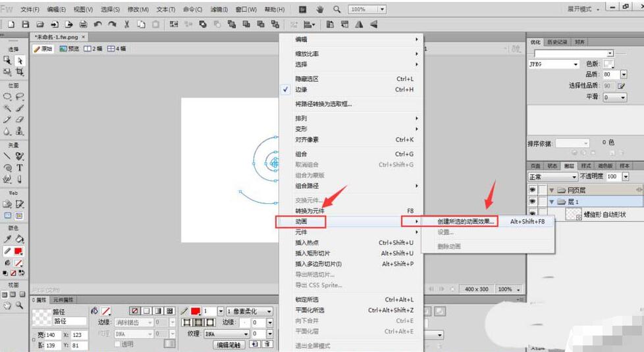Click the Flip Horizontal icon in toolbar
Screen dimensions: 644x352
tap(360, 24)
